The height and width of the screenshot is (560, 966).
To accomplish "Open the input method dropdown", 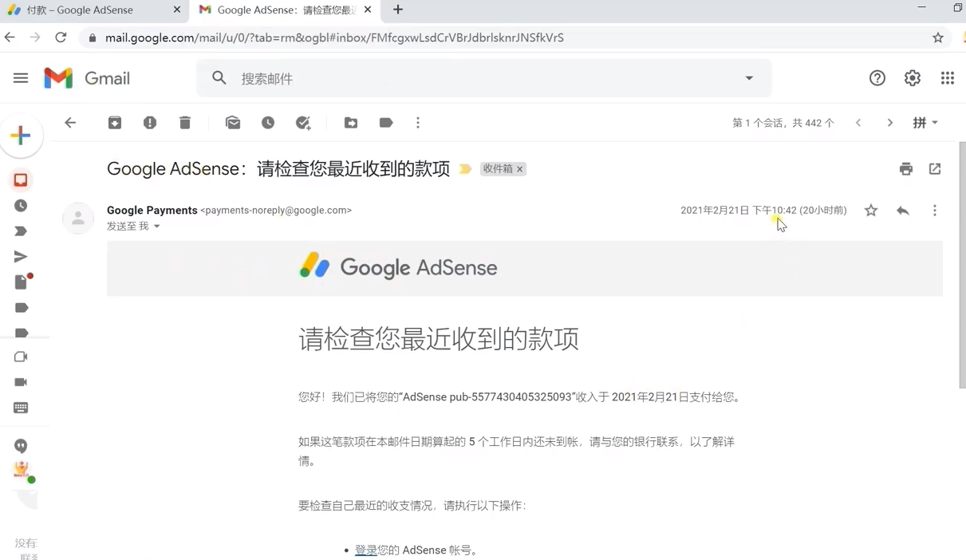I will (925, 123).
